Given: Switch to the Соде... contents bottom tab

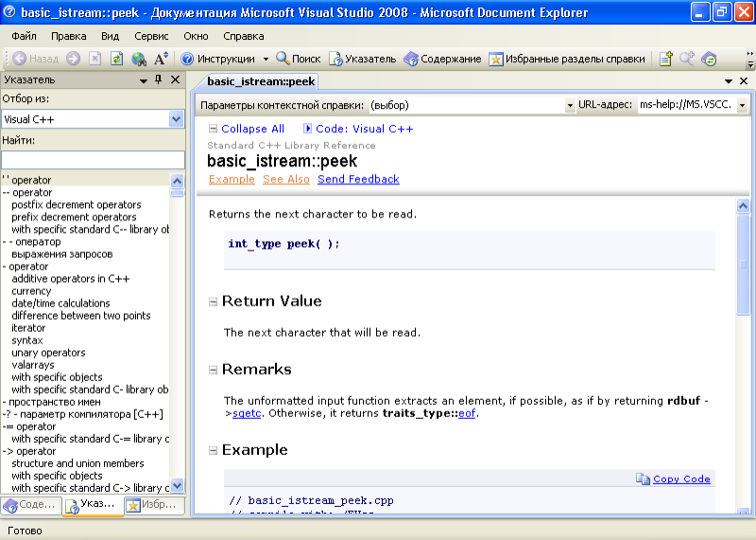Looking at the screenshot, I should pos(31,505).
